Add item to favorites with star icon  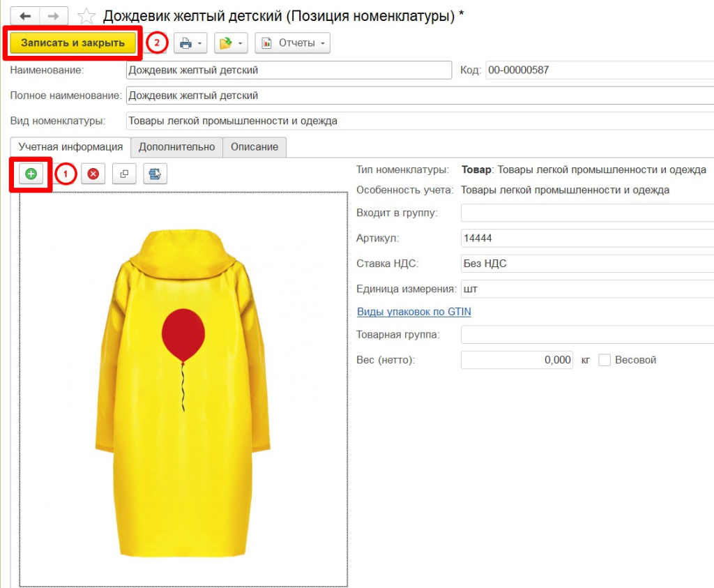pos(86,17)
